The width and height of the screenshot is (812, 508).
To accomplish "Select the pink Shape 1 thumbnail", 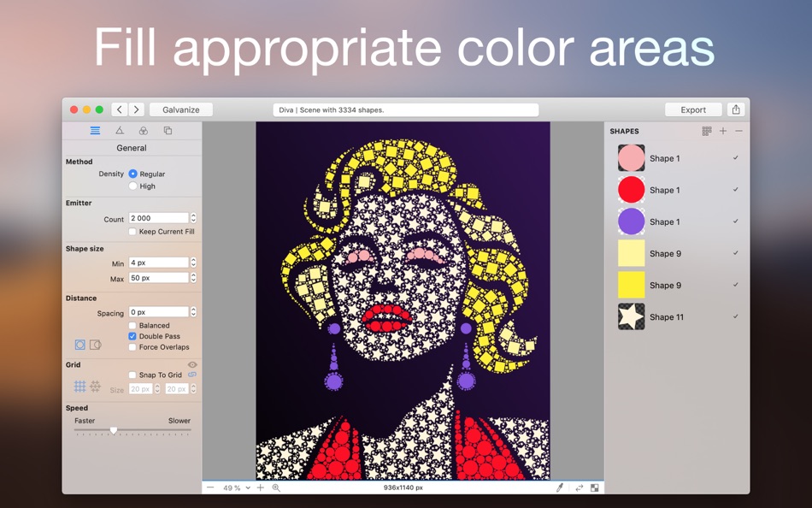I will point(632,158).
